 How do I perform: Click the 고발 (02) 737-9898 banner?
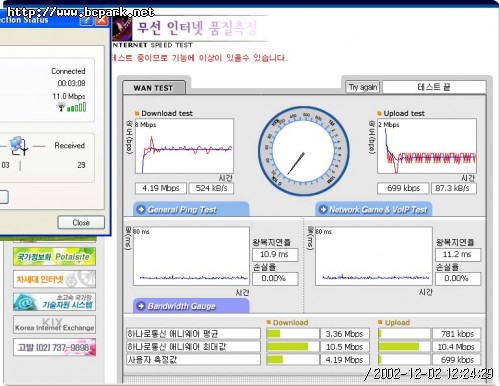click(x=54, y=347)
